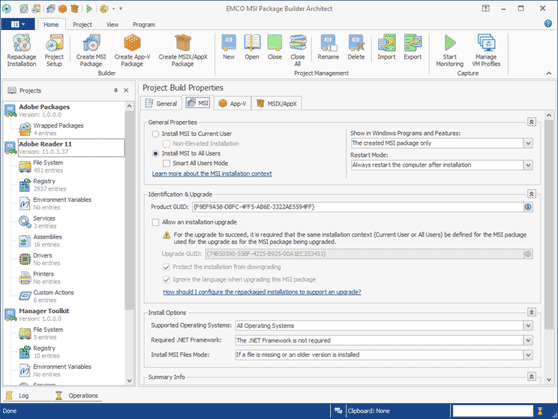
Task: Click the properties pane vertical scrollbar
Action: (x=549, y=224)
